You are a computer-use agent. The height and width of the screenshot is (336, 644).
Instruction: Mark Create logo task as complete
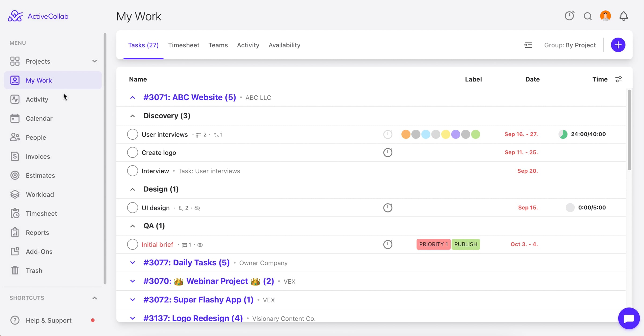click(133, 153)
